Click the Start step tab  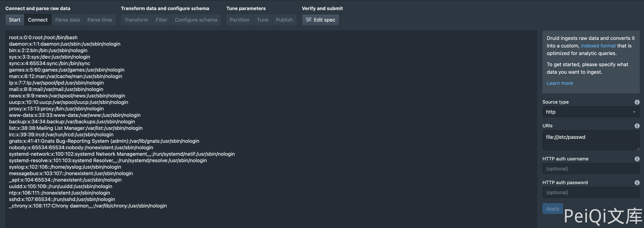(15, 20)
